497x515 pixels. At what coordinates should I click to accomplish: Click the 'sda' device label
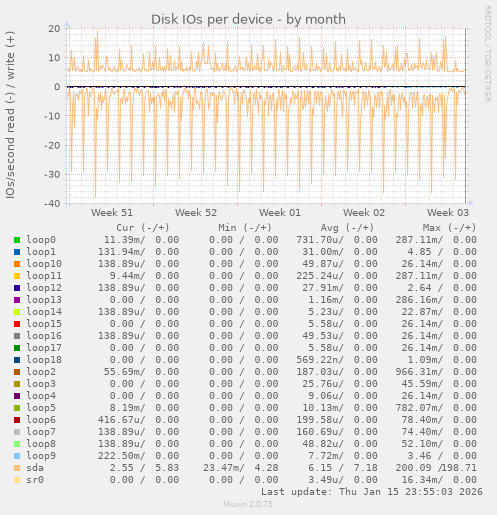[x=35, y=468]
